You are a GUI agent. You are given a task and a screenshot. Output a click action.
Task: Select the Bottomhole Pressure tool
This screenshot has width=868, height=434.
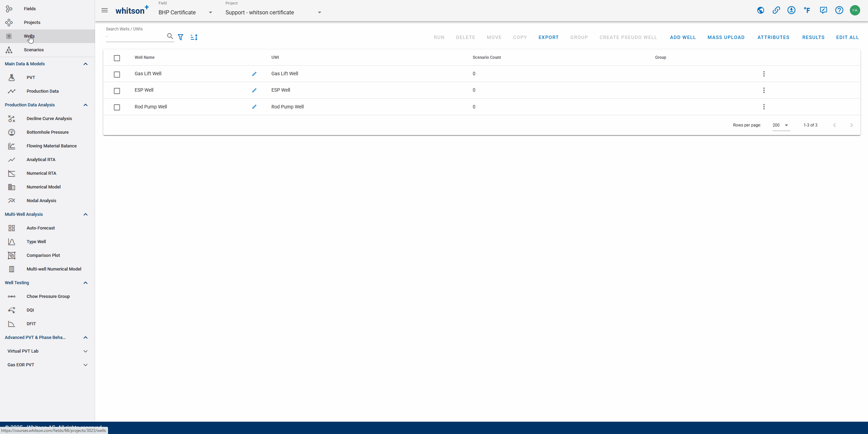pyautogui.click(x=47, y=132)
